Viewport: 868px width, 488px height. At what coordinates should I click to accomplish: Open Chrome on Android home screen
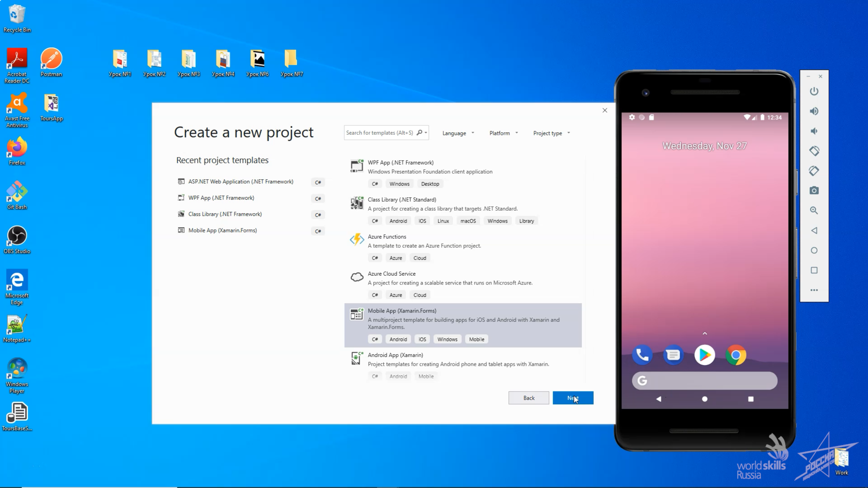tap(736, 355)
